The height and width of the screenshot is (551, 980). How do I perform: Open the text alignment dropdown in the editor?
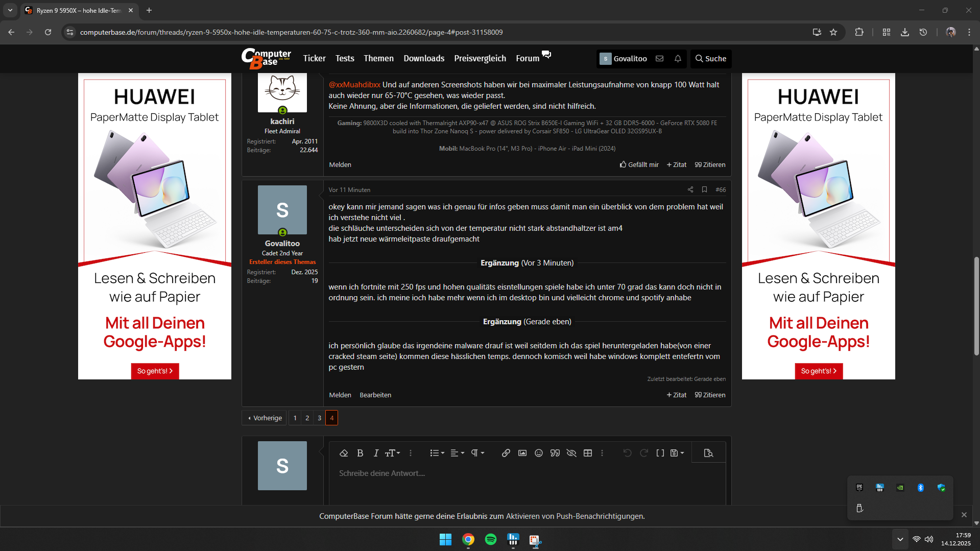(x=458, y=453)
